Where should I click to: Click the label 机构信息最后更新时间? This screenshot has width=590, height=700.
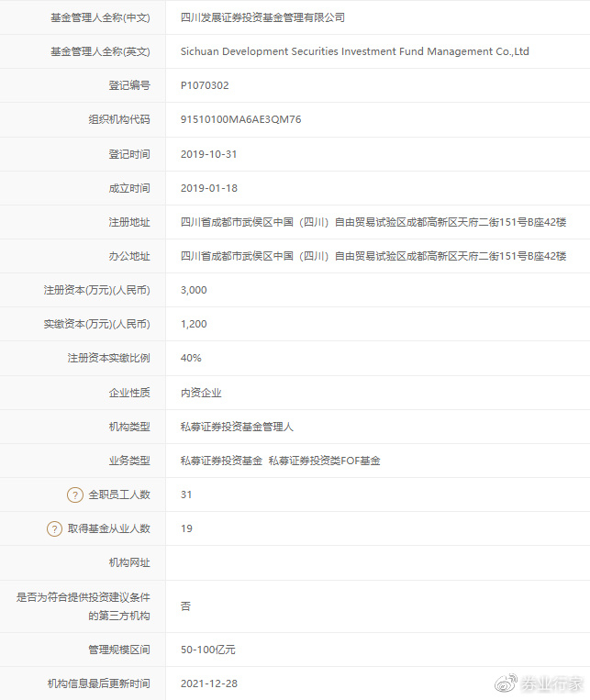(99, 683)
